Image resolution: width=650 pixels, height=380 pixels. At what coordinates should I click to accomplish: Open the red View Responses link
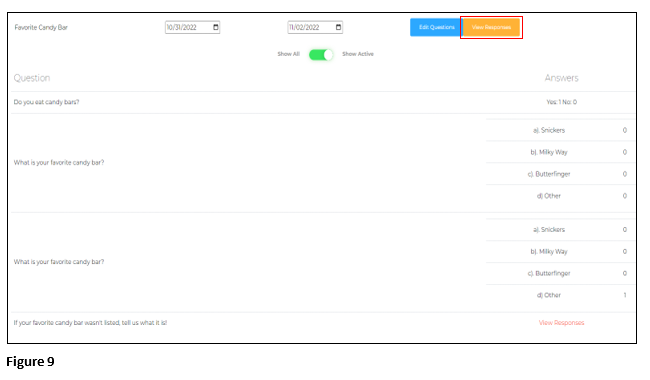tap(561, 323)
